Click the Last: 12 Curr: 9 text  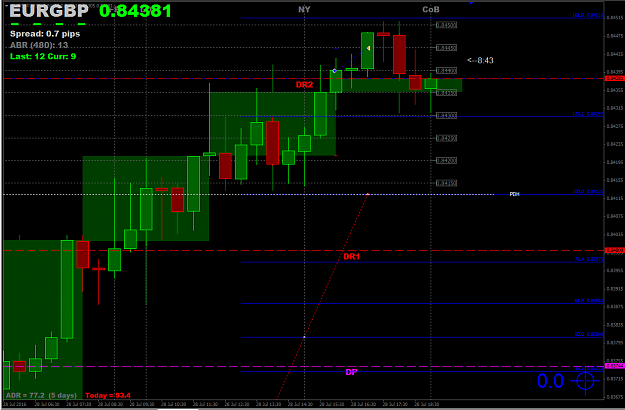coord(43,56)
